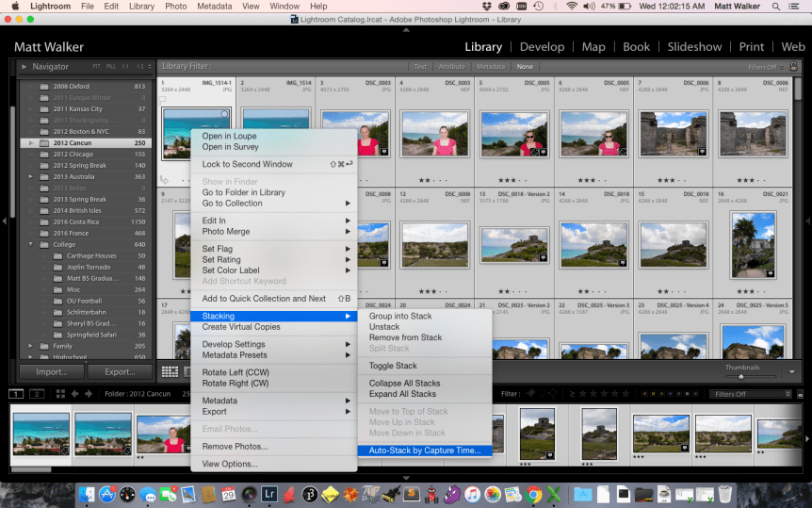
Task: Collapse the top panel with the arrow
Action: click(x=406, y=30)
